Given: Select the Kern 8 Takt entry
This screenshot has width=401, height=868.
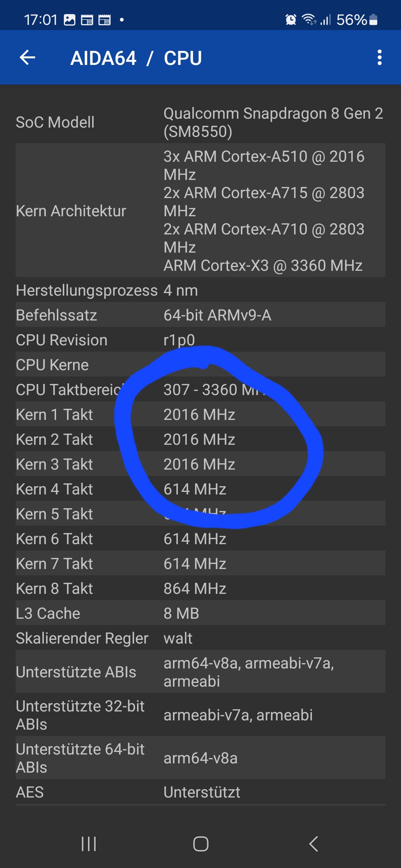Looking at the screenshot, I should click(x=200, y=588).
